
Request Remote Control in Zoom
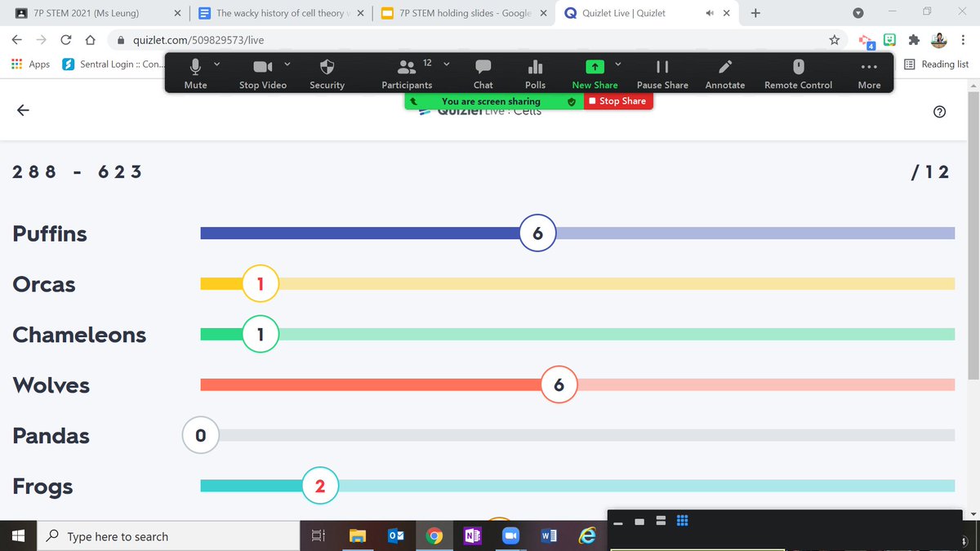(797, 73)
